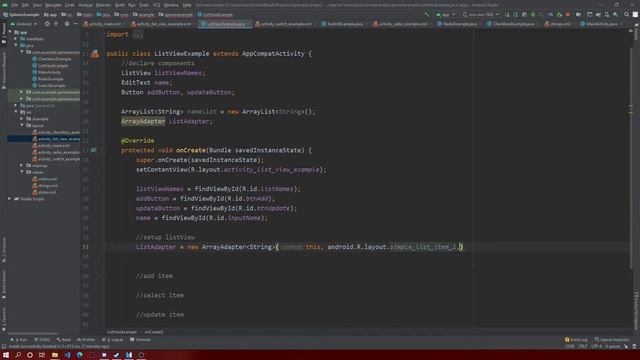The height and width of the screenshot is (360, 640).
Task: Hide the Project panel with minus icon
Action: pos(76,24)
